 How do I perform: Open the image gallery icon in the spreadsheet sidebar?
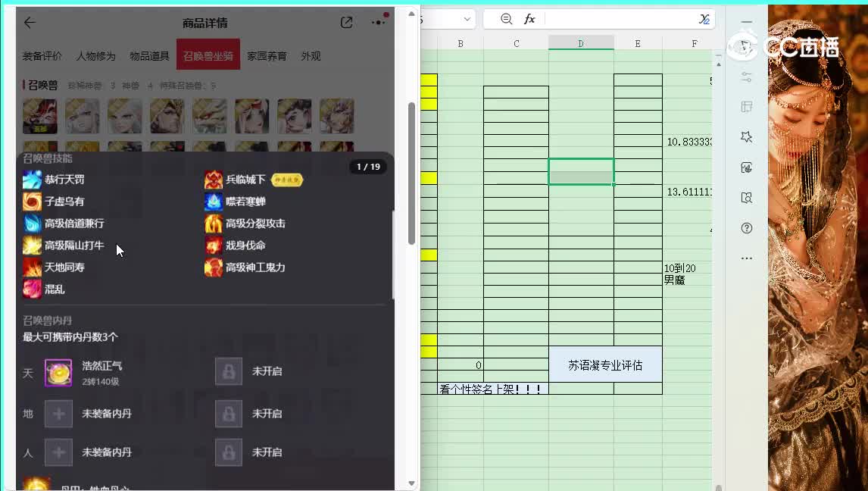pos(747,167)
